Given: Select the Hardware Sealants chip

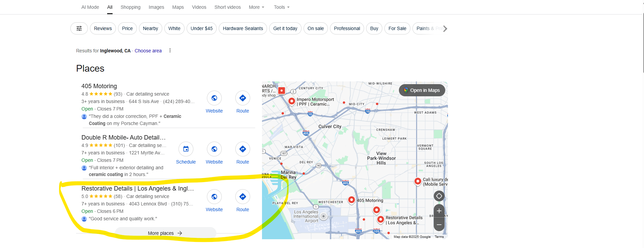Looking at the screenshot, I should [243, 28].
